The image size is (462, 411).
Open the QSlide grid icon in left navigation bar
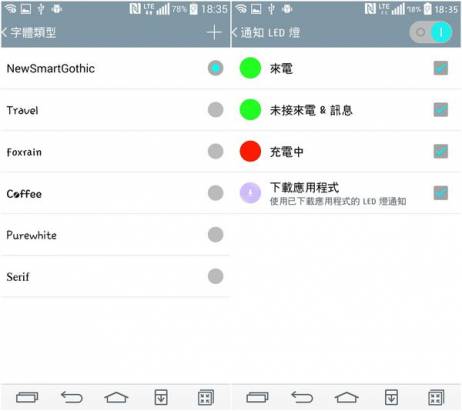pos(206,397)
